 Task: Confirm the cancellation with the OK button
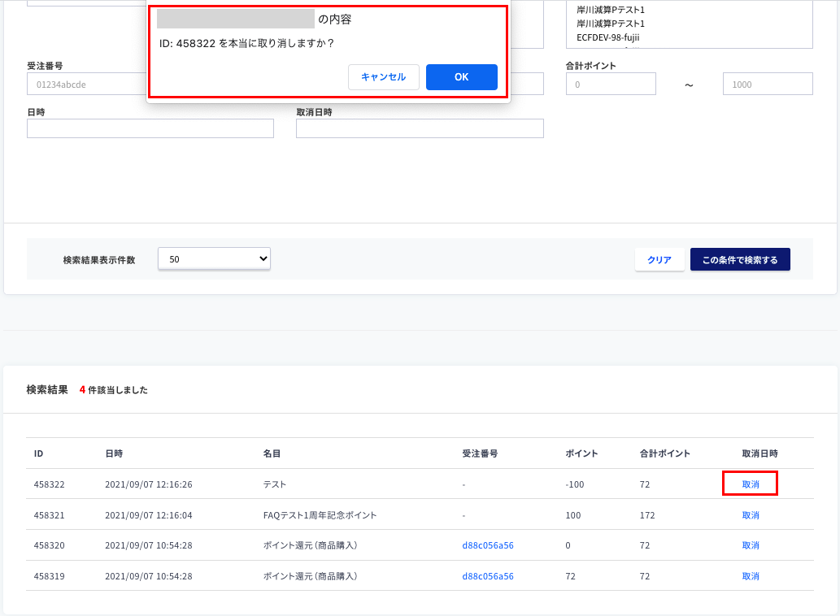click(x=461, y=77)
